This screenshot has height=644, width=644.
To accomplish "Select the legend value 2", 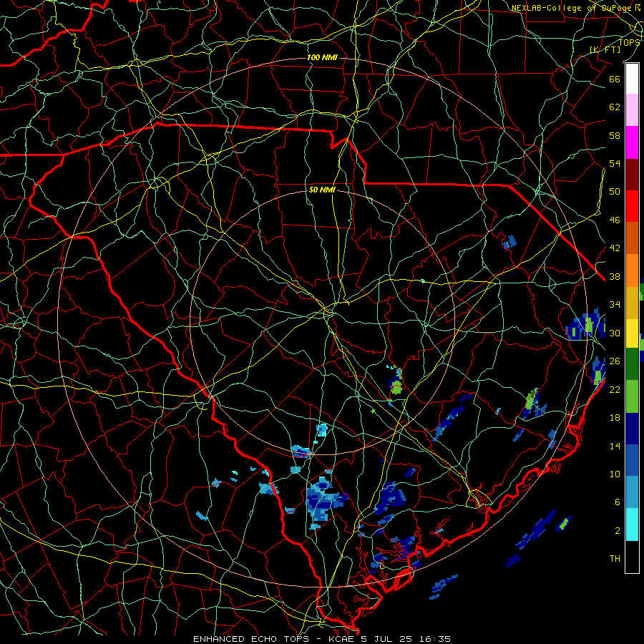I will [x=618, y=531].
